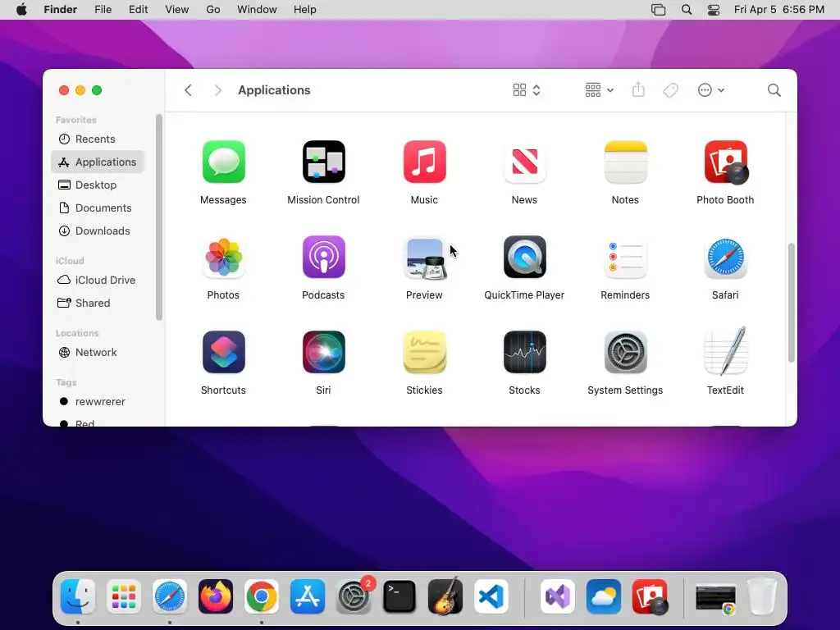Select the TextEdit app icon

click(725, 351)
